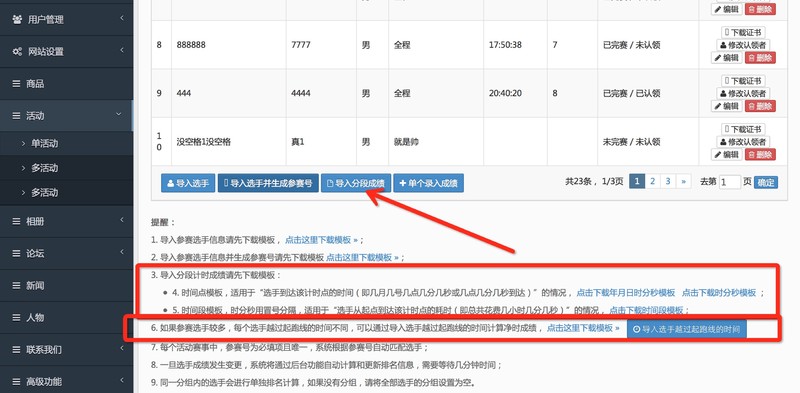Click the » next pages button
The width and height of the screenshot is (800, 393).
point(683,181)
